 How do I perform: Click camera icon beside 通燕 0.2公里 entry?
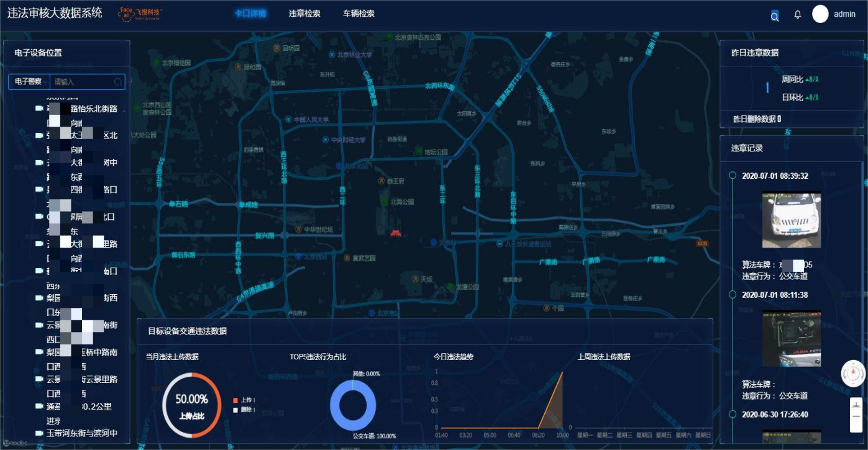click(x=39, y=407)
